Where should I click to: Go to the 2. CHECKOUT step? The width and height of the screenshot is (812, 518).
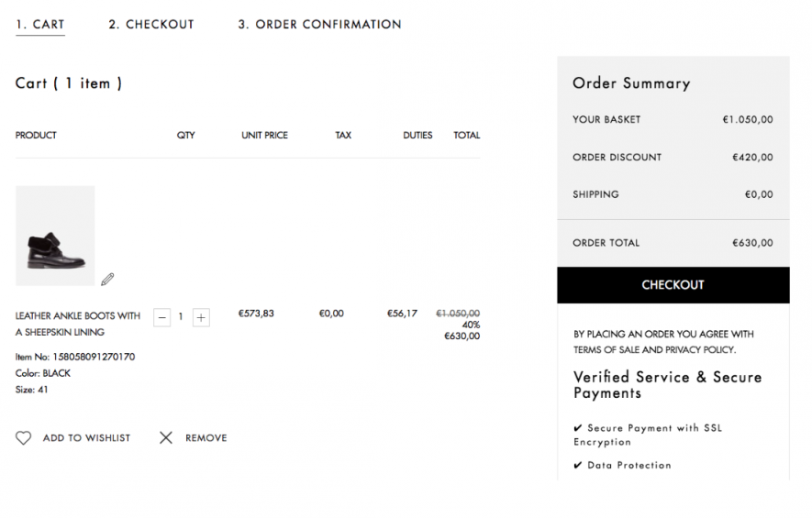coord(151,25)
